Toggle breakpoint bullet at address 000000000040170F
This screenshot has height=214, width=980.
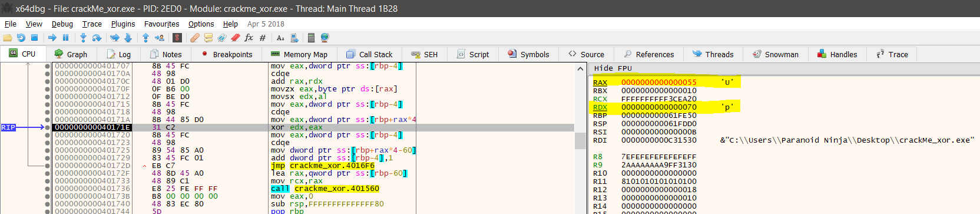[48, 89]
